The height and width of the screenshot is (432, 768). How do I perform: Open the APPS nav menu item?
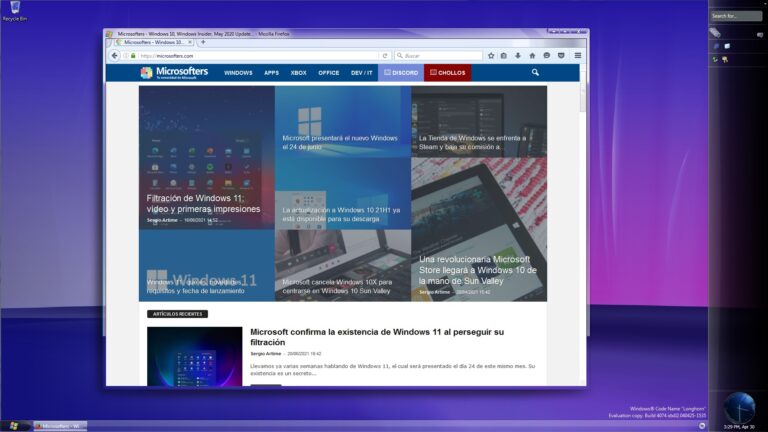pos(271,73)
